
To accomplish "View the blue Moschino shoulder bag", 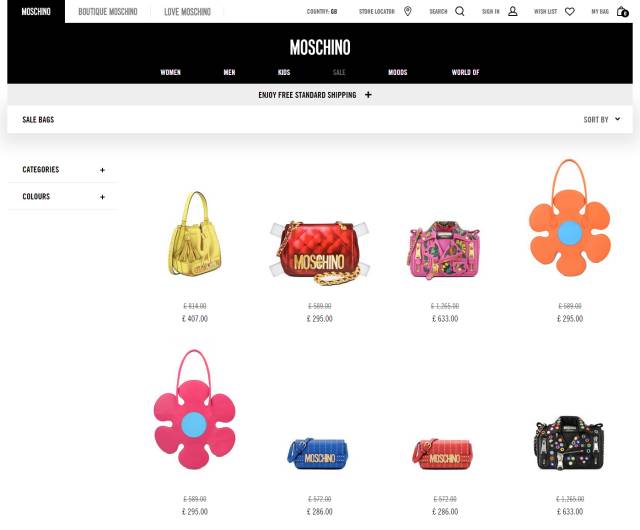I will click(319, 453).
